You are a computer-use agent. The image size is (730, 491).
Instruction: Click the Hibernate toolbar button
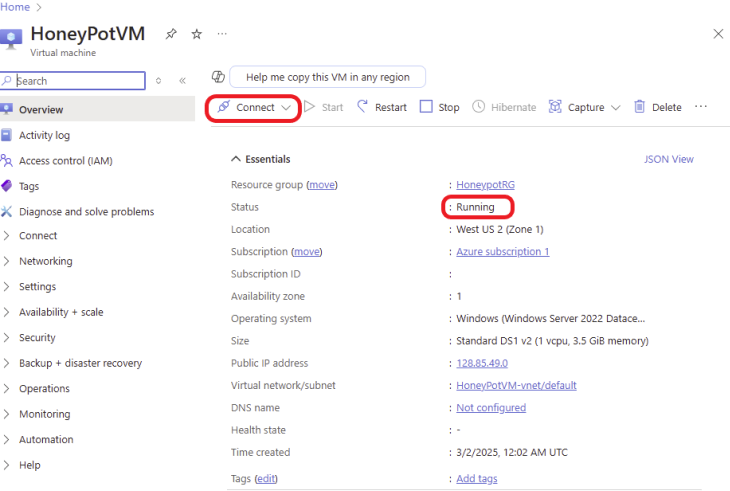(504, 108)
